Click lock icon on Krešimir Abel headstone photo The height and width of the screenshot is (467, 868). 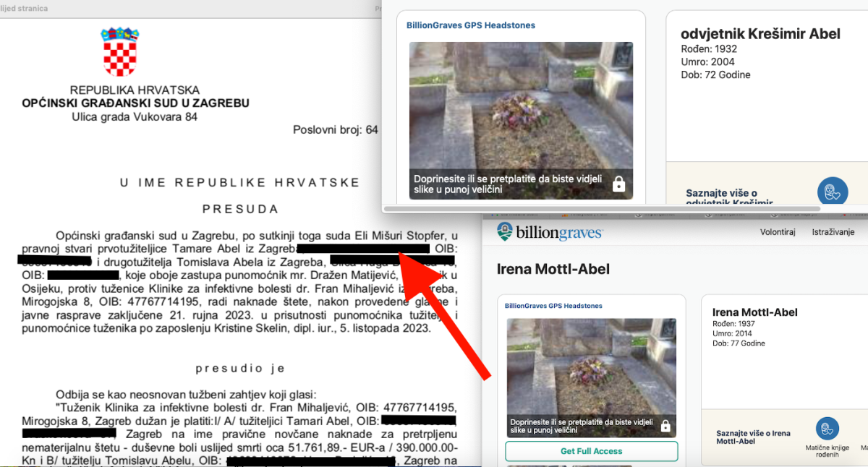618,184
